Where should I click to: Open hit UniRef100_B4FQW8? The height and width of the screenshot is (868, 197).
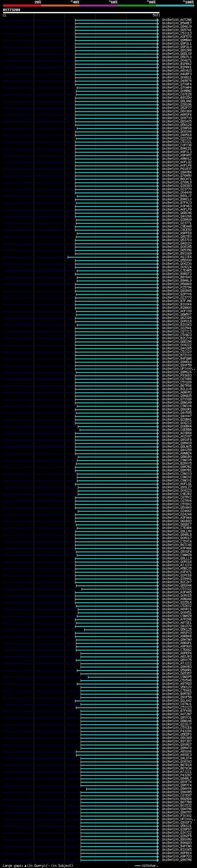[x=176, y=359]
